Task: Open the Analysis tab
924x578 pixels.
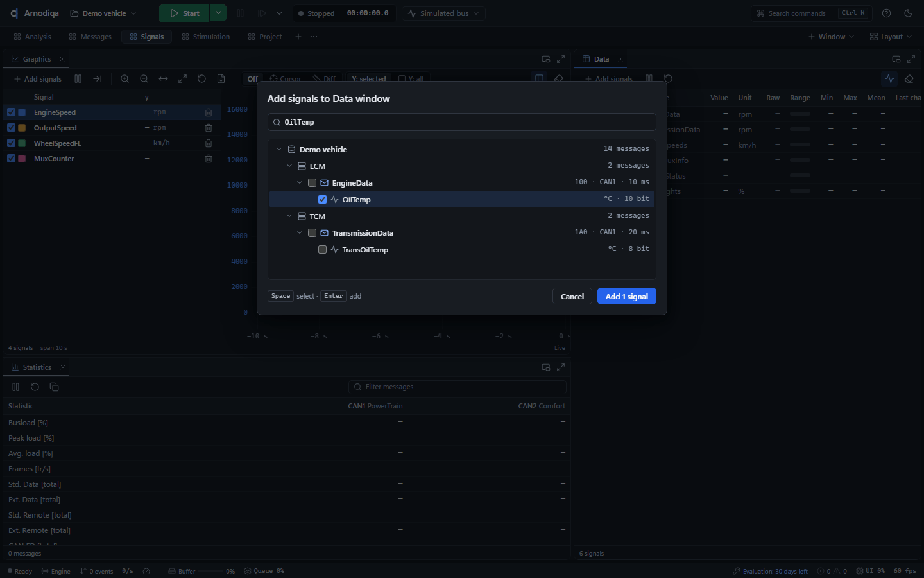Action: pos(32,37)
